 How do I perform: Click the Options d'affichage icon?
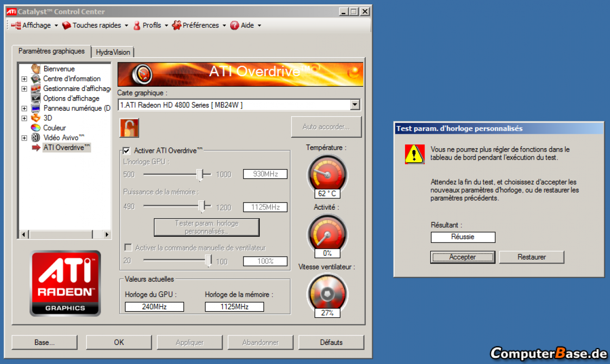[x=36, y=98]
